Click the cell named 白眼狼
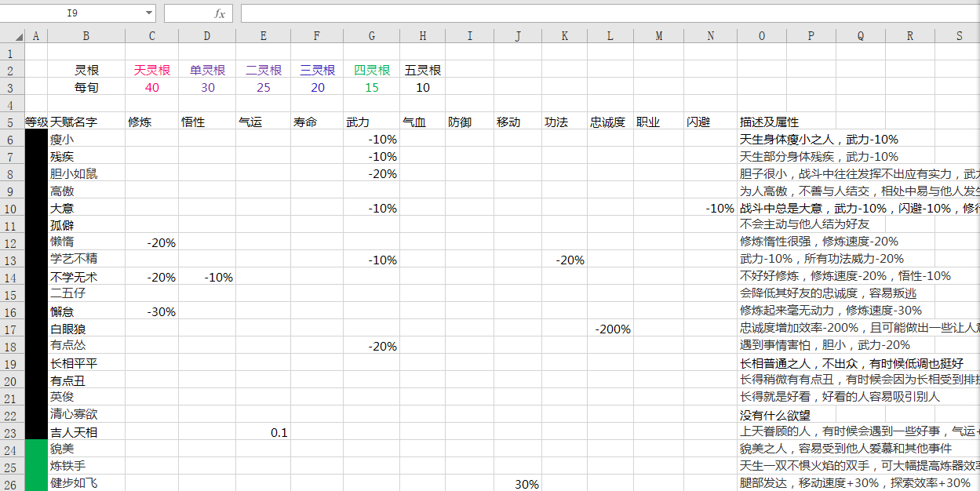The height and width of the screenshot is (491, 980). tap(86, 329)
